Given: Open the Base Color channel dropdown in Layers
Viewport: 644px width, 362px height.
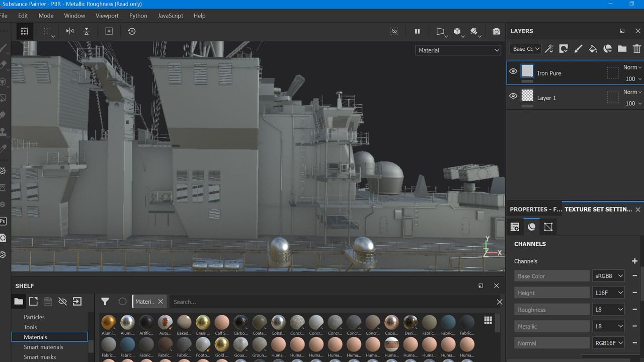Looking at the screenshot, I should pyautogui.click(x=526, y=49).
